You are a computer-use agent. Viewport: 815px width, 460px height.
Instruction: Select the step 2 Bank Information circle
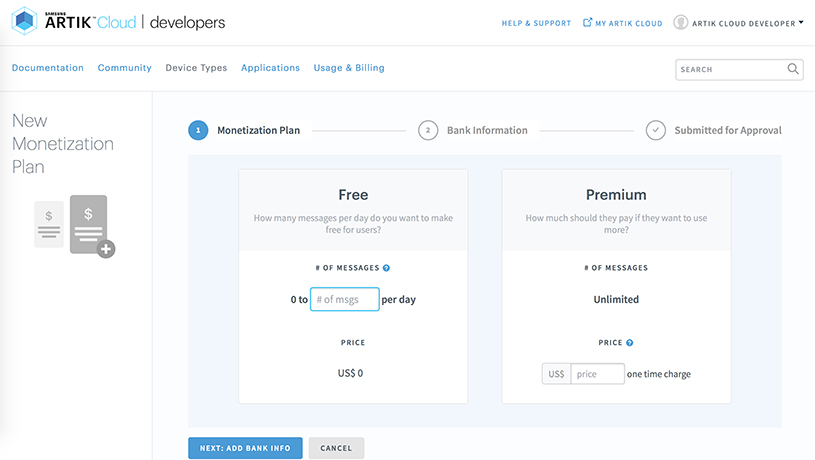pyautogui.click(x=428, y=130)
